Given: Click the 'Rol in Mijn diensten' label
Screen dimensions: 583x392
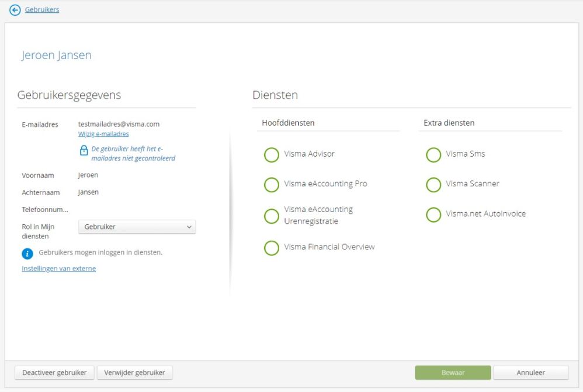Looking at the screenshot, I should click(x=38, y=231).
